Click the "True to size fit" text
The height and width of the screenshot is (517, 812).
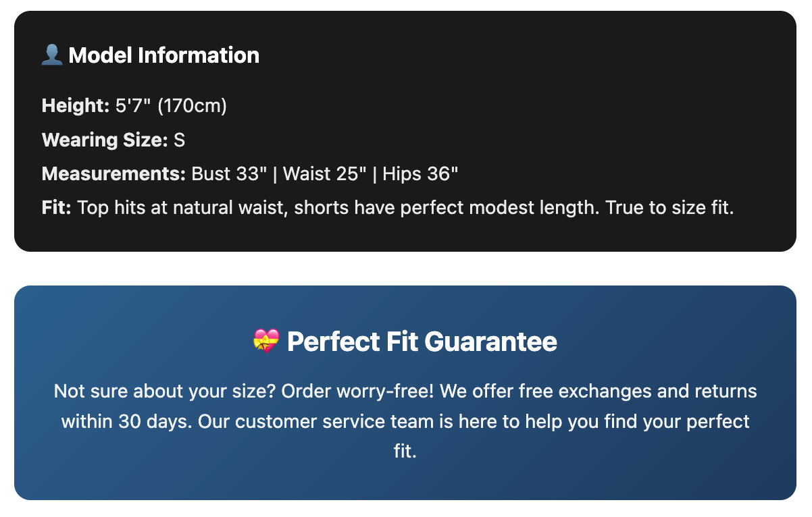pyautogui.click(x=669, y=208)
